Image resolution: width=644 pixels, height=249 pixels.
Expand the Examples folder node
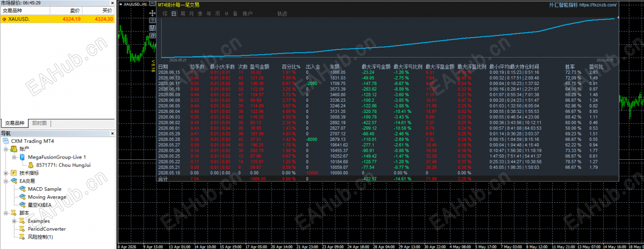[14, 221]
